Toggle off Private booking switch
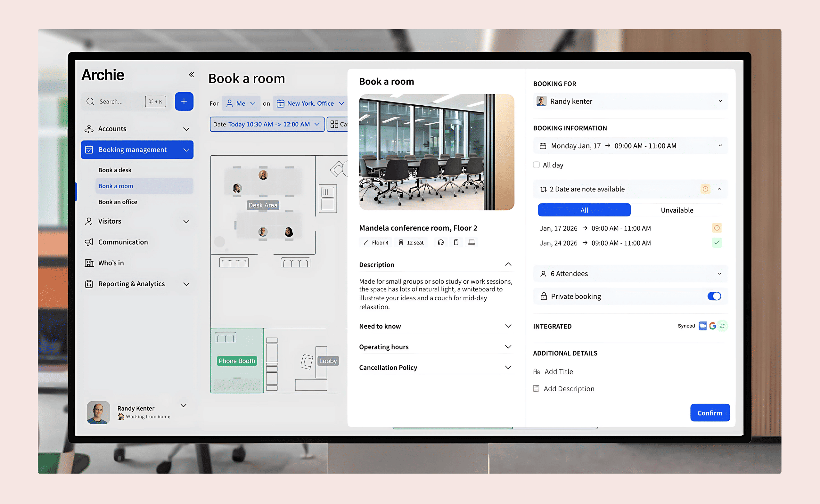This screenshot has height=504, width=820. click(x=714, y=296)
